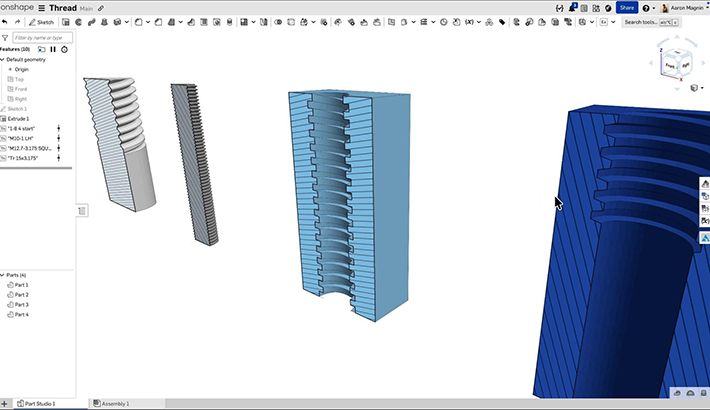Toggle the marker beside "M10-1 LH" feature

point(58,138)
